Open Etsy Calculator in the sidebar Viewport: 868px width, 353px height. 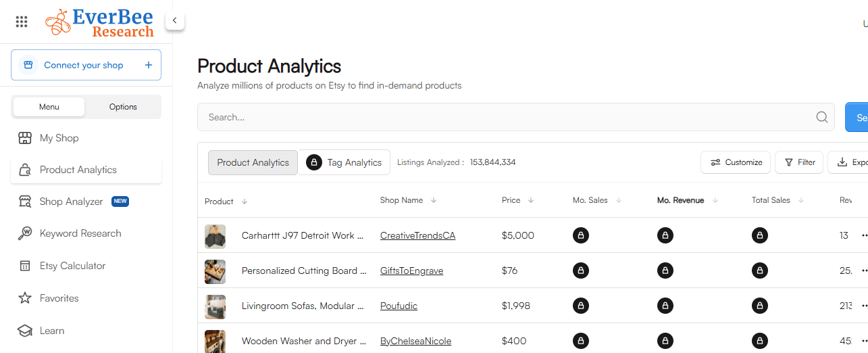(86, 266)
